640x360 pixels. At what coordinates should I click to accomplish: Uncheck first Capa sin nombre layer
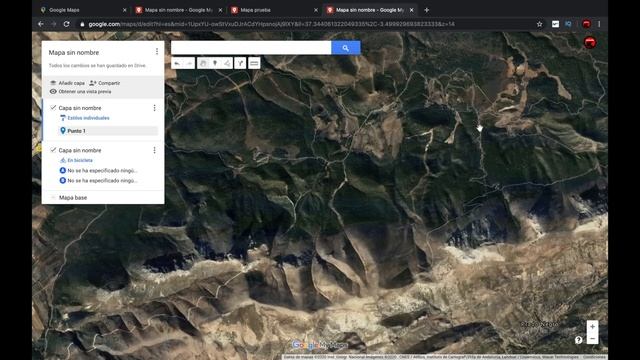[x=53, y=108]
